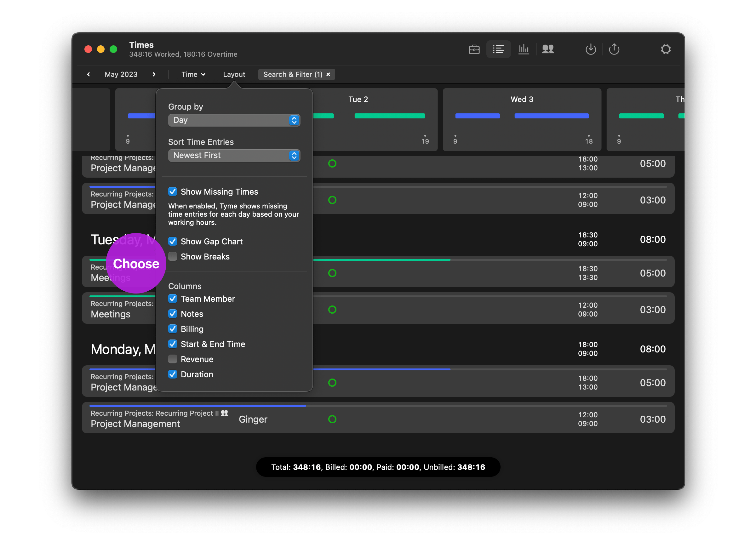Click the 348:16 Worked overtime subtitle
756x536 pixels.
pyautogui.click(x=183, y=54)
